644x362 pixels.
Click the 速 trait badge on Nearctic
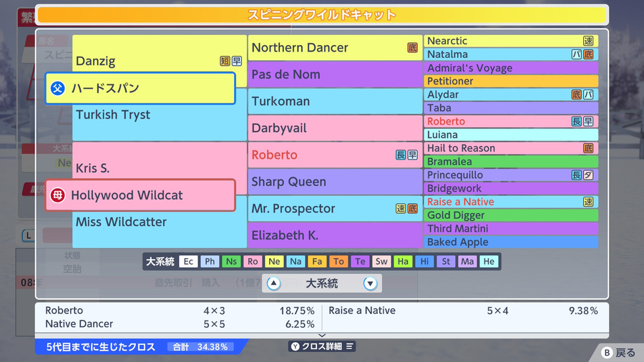588,41
